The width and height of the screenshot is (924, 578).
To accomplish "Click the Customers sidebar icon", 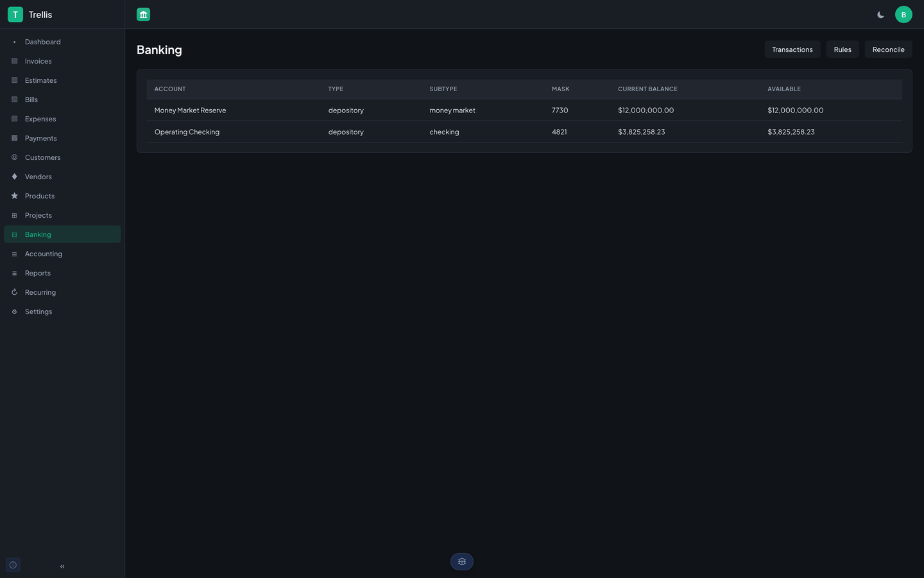I will 14,157.
